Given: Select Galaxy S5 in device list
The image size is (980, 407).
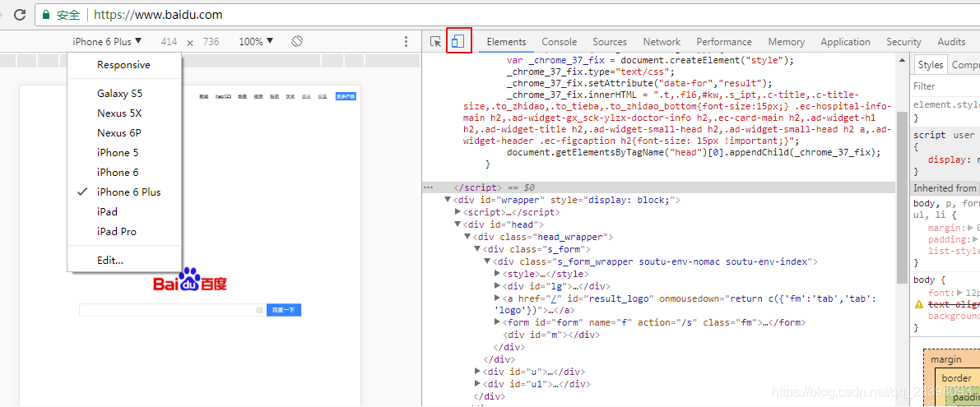Looking at the screenshot, I should [120, 94].
